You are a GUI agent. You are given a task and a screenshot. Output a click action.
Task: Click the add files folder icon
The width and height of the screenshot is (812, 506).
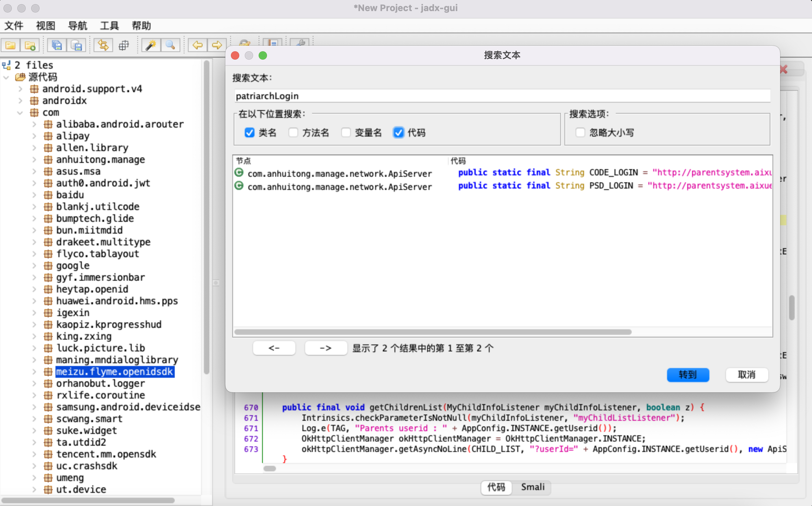pyautogui.click(x=30, y=45)
